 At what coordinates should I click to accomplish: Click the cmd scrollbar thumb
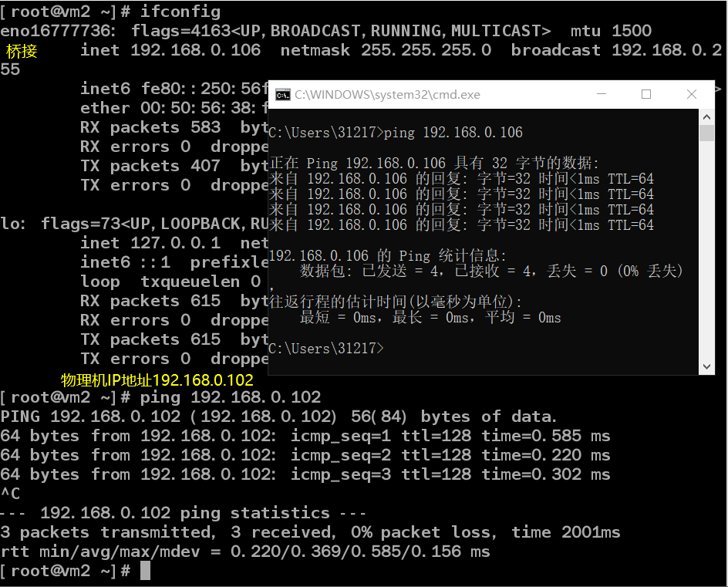pos(706,133)
